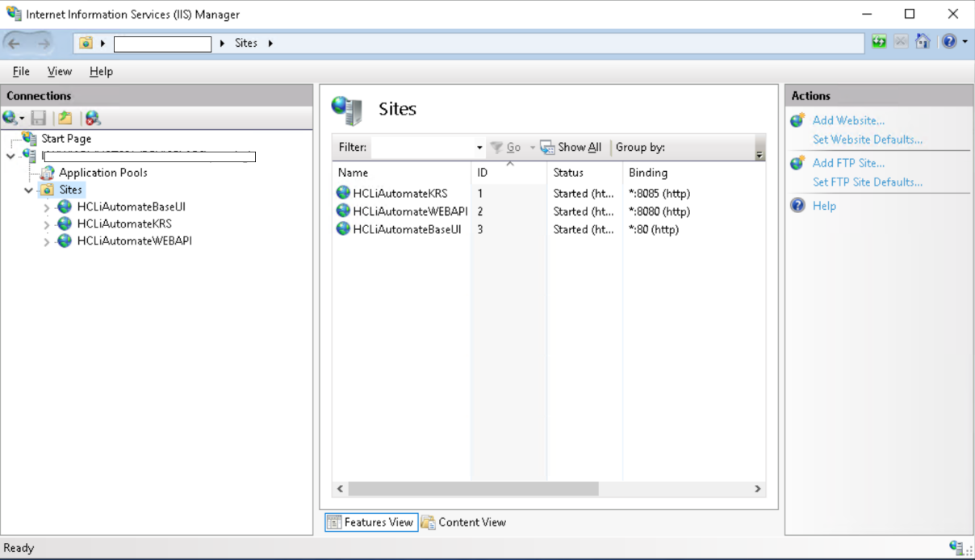Click Create New Connection globe icon

pyautogui.click(x=10, y=119)
